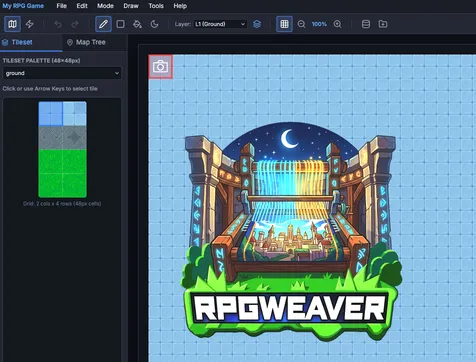Click the folder with arrow icon
This screenshot has height=362, width=476.
coord(383,24)
